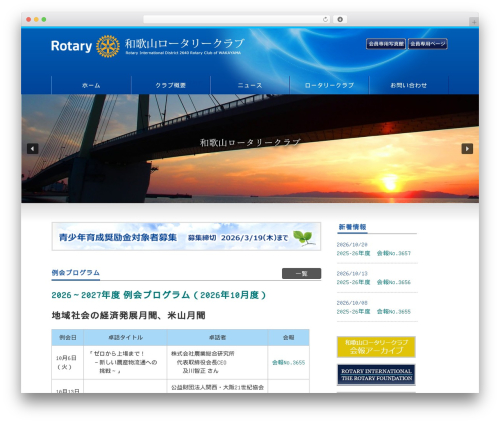Open the お問い合わせ menu item
Screen dimensions: 500x423
(409, 85)
